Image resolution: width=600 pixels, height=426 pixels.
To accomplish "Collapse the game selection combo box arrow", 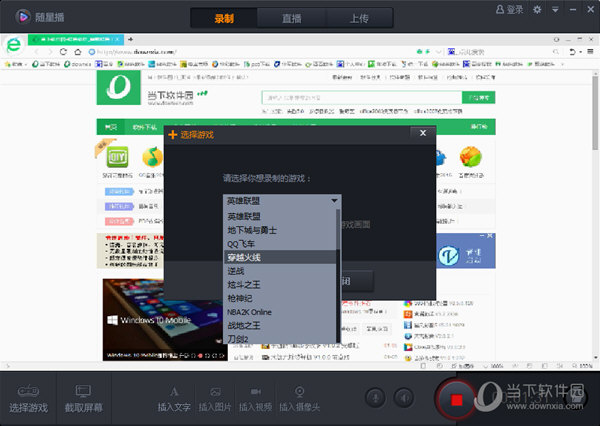I will pos(334,201).
